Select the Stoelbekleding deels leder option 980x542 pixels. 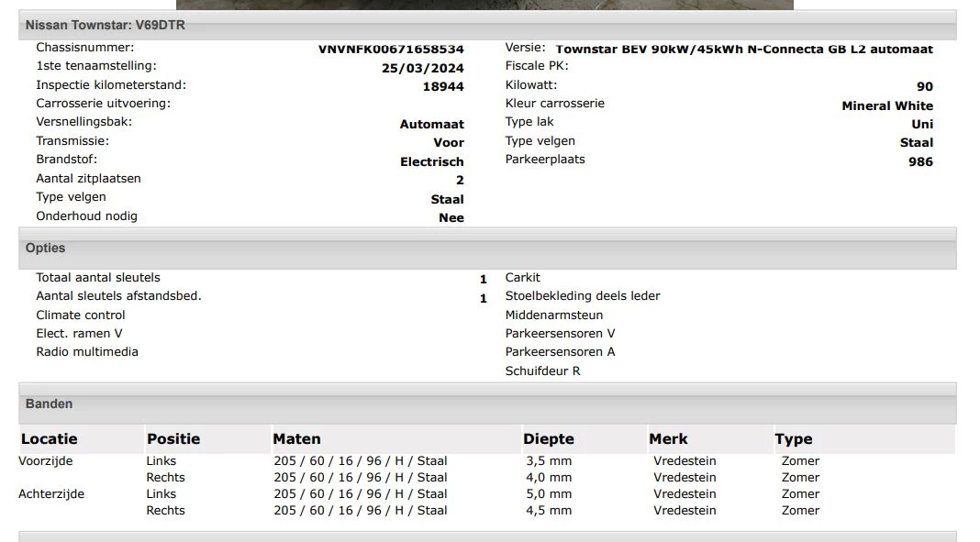582,295
